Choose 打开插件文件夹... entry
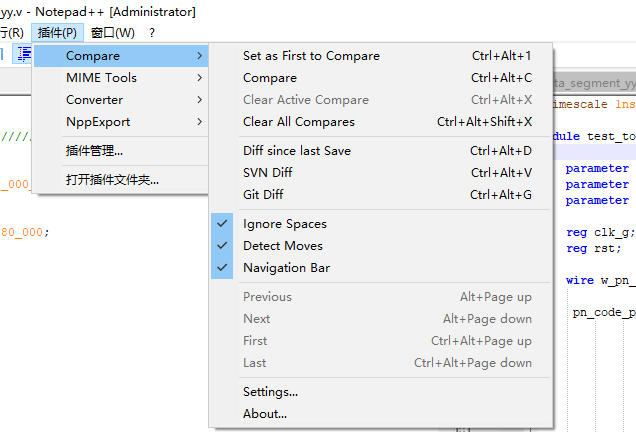636x432 pixels. (121, 180)
